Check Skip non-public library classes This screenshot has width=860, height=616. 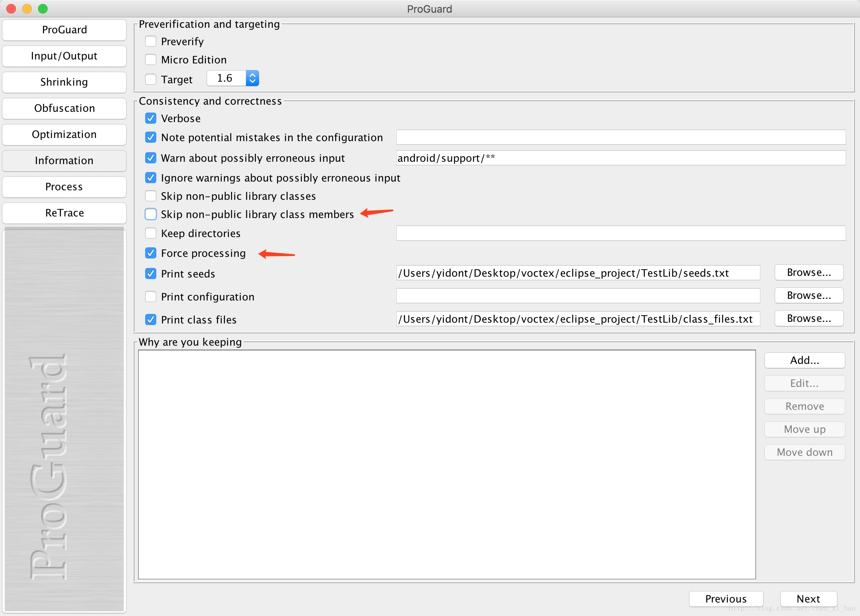(151, 196)
